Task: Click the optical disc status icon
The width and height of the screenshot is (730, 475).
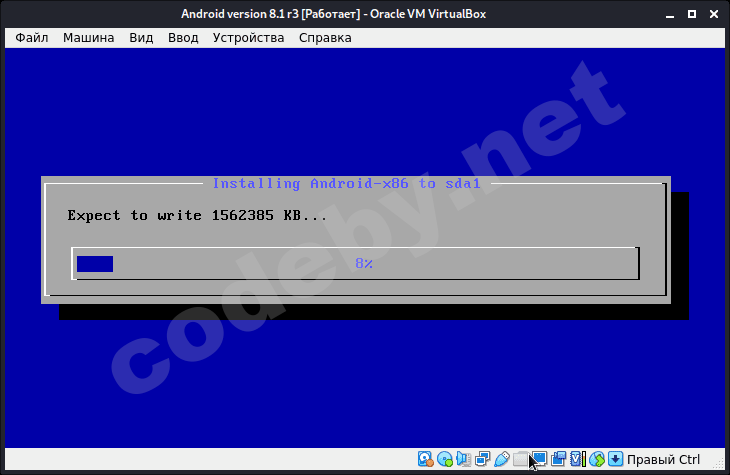Action: (445, 459)
